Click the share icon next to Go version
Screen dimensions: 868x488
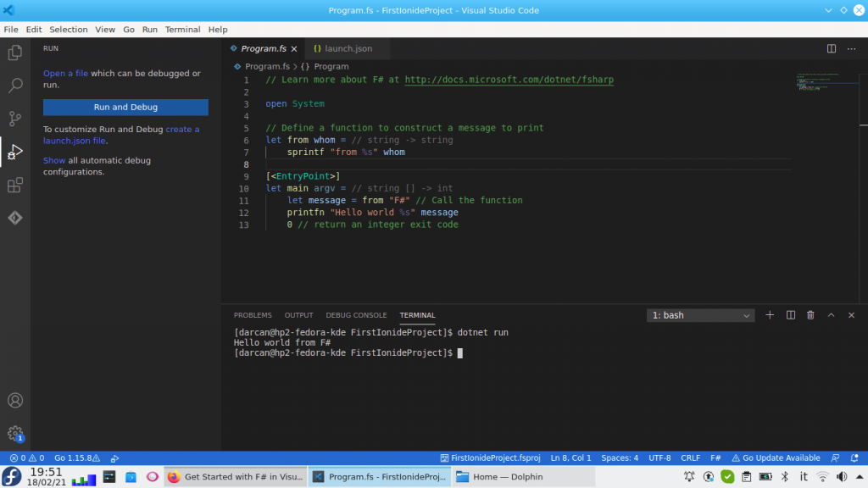[x=114, y=458]
